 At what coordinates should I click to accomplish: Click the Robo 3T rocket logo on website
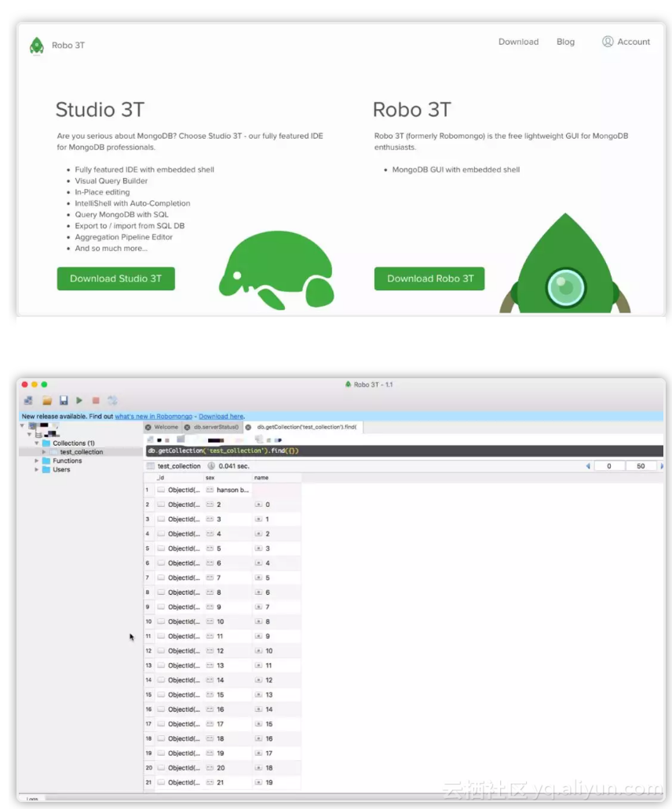pyautogui.click(x=37, y=46)
